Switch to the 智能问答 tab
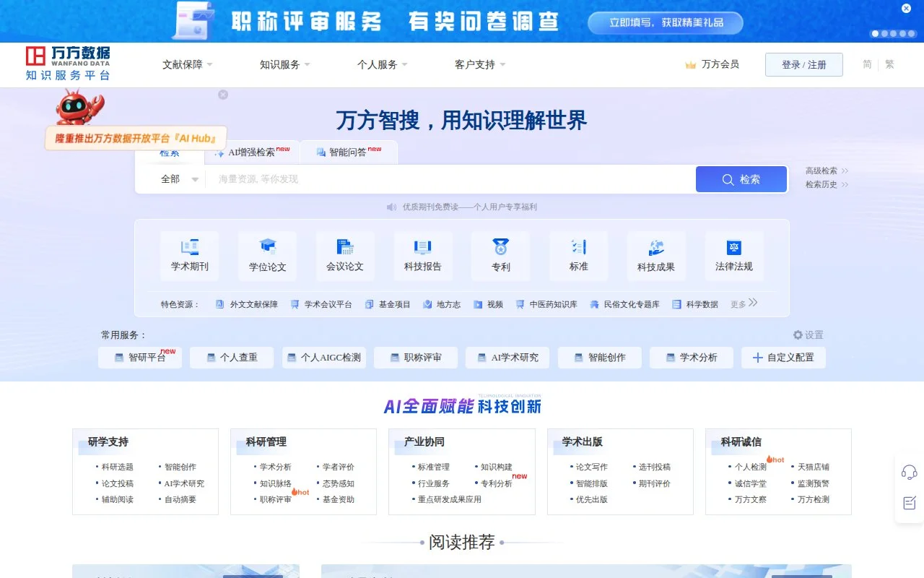Viewport: 924px width, 578px height. 349,152
